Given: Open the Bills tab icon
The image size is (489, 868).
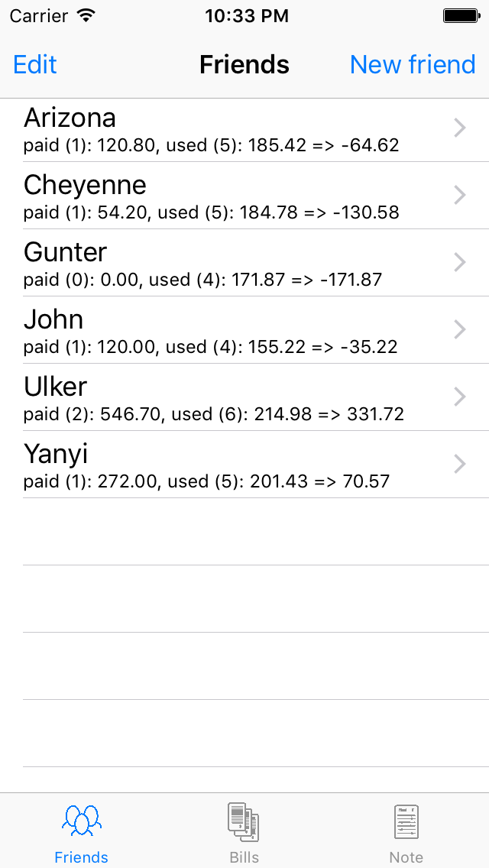Looking at the screenshot, I should pyautogui.click(x=244, y=822).
